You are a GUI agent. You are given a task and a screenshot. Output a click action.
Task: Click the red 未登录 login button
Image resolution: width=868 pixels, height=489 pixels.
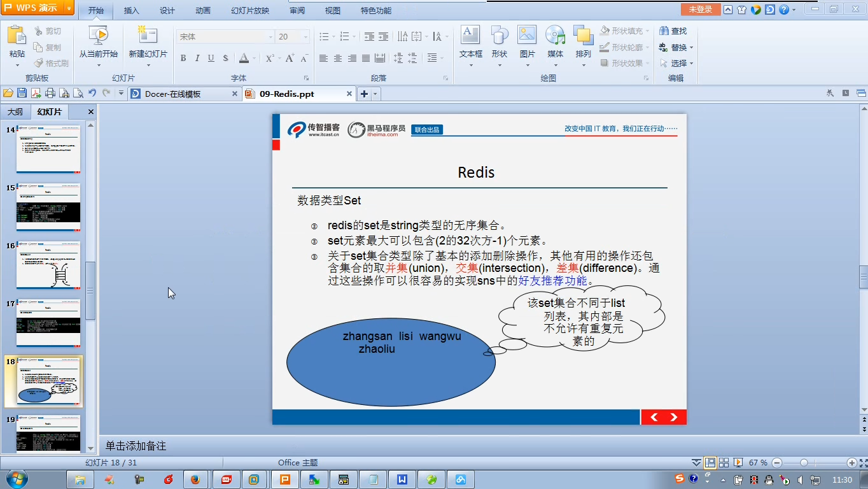701,9
